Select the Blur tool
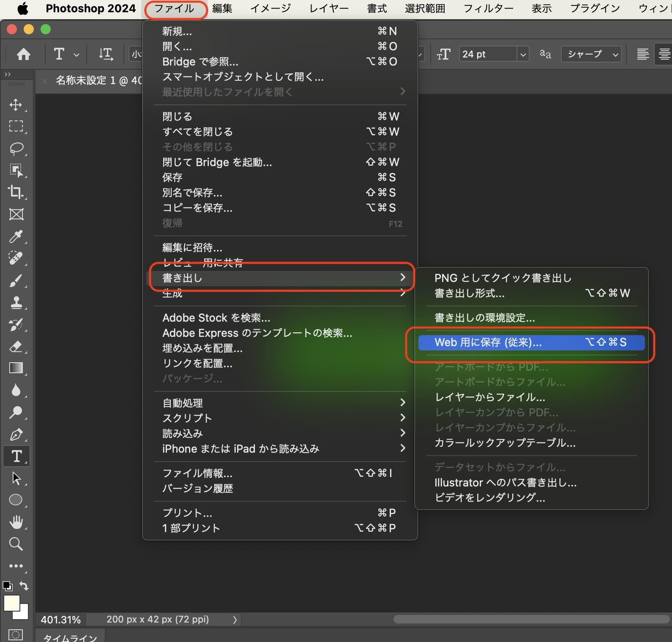This screenshot has width=672, height=642. [x=16, y=390]
